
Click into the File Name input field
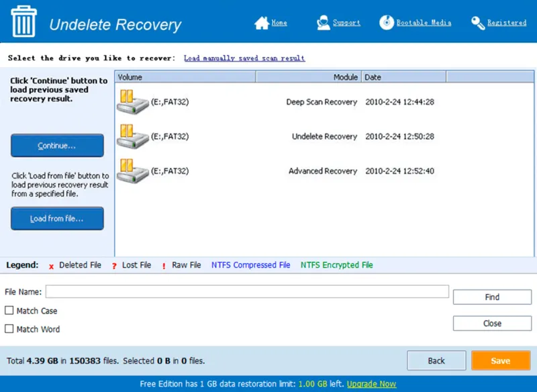pyautogui.click(x=247, y=291)
